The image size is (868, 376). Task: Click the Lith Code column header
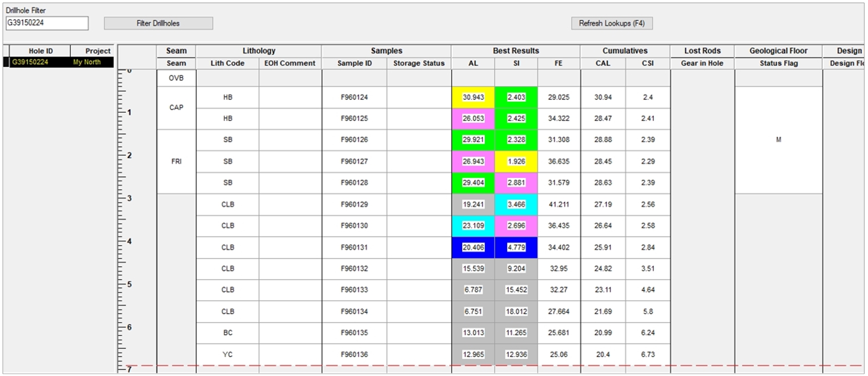click(x=227, y=63)
